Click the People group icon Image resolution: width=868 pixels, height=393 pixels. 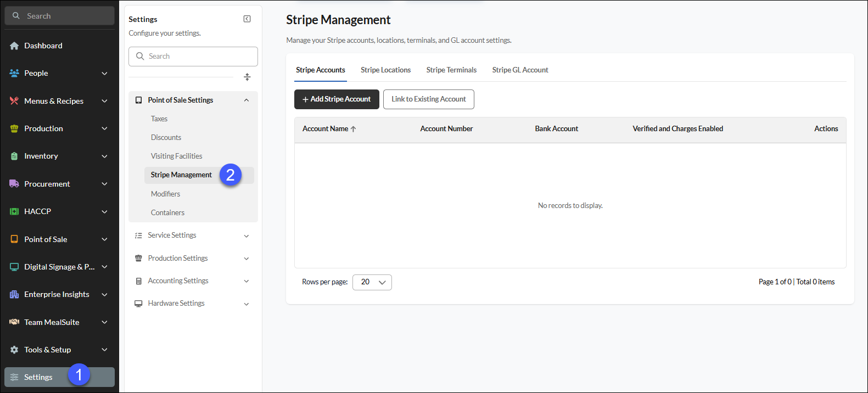14,73
